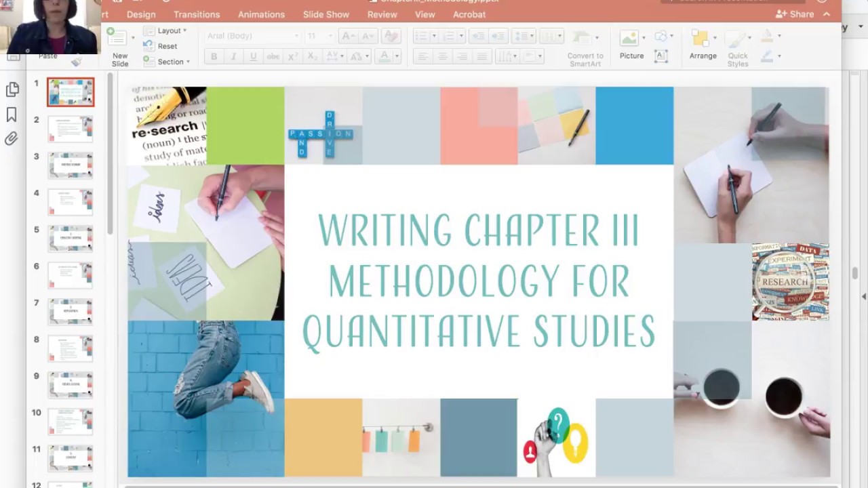Open the Picture dropdown arrow
868x488 pixels.
644,38
